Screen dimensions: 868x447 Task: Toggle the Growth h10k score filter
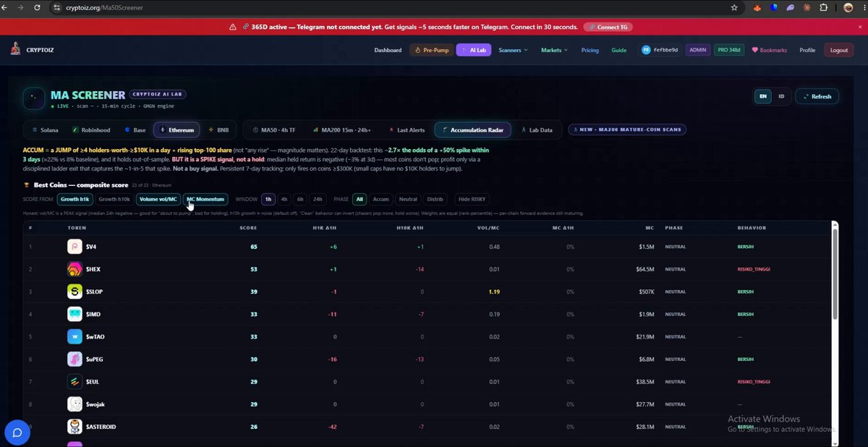coord(114,199)
